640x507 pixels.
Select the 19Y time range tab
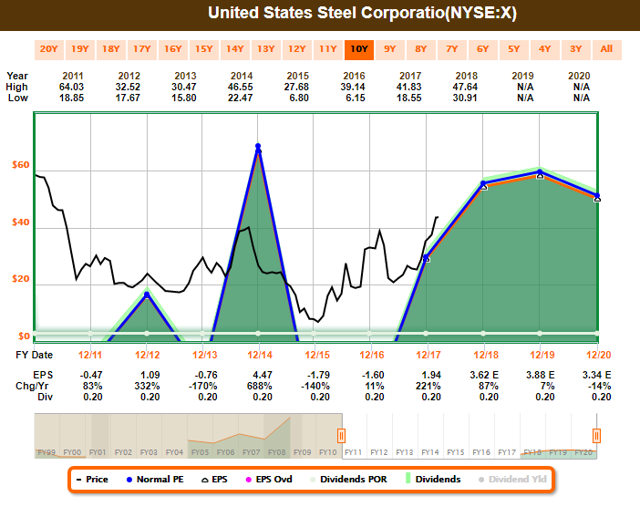[80, 49]
